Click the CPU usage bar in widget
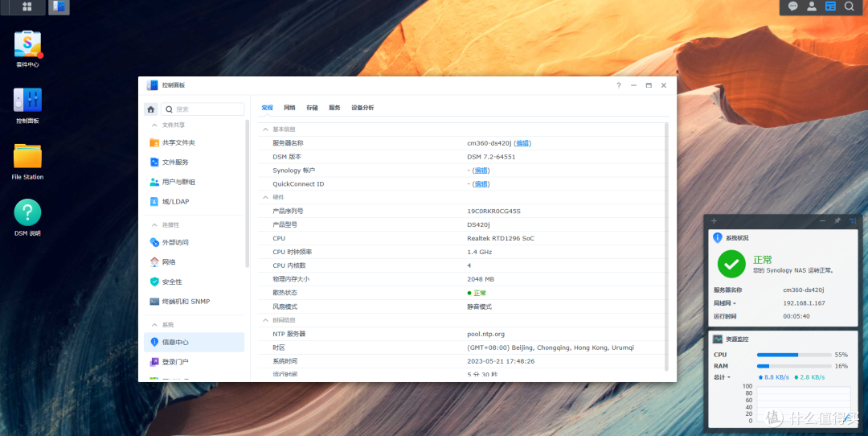This screenshot has height=436, width=868. pyautogui.click(x=794, y=355)
